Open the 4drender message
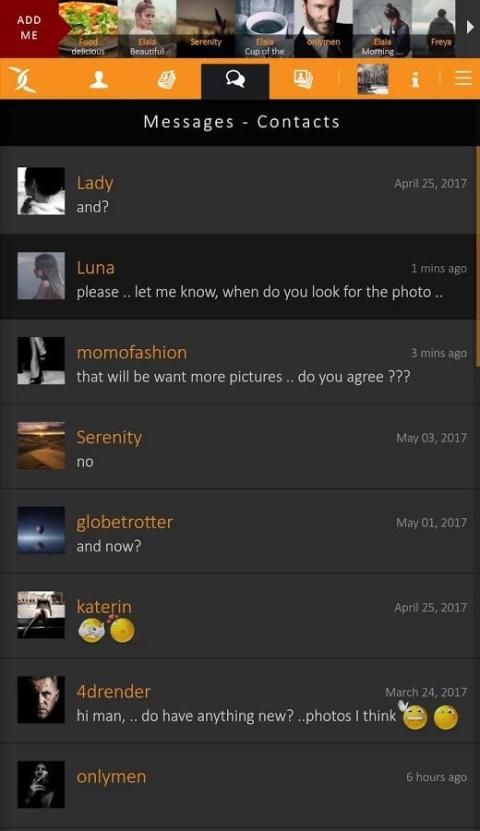 click(238, 701)
